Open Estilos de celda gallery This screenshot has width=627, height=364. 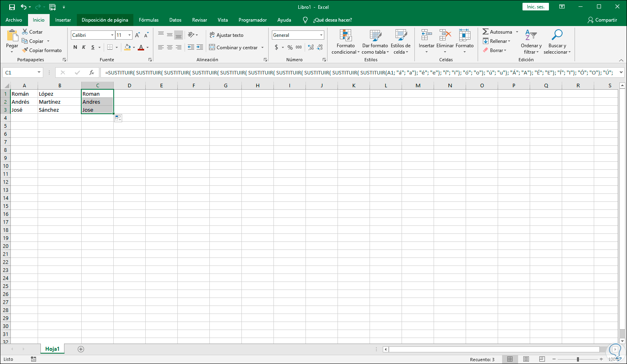pyautogui.click(x=400, y=42)
